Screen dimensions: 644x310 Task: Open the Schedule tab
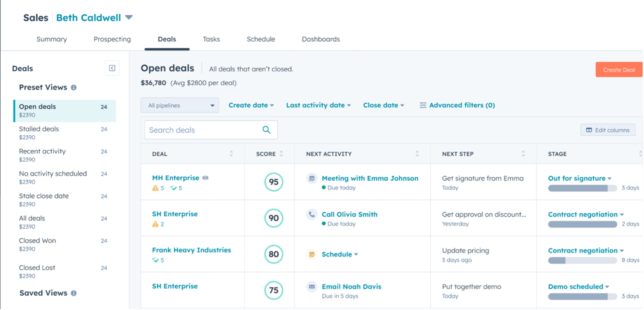coord(261,39)
